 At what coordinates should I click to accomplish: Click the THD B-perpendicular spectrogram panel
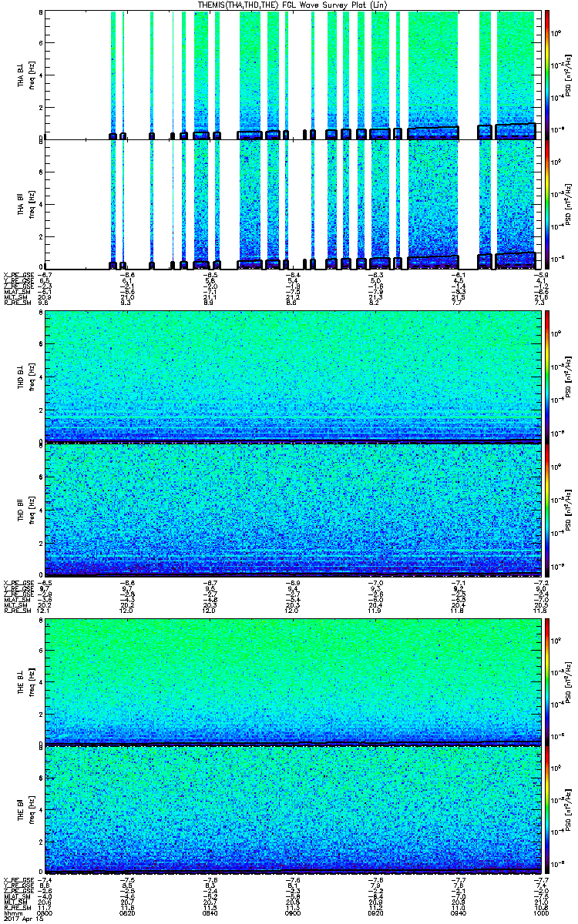[x=291, y=376]
